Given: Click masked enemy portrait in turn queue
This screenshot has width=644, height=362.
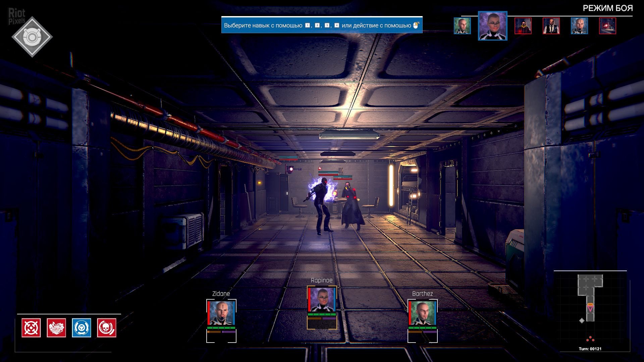Looking at the screenshot, I should point(523,26).
